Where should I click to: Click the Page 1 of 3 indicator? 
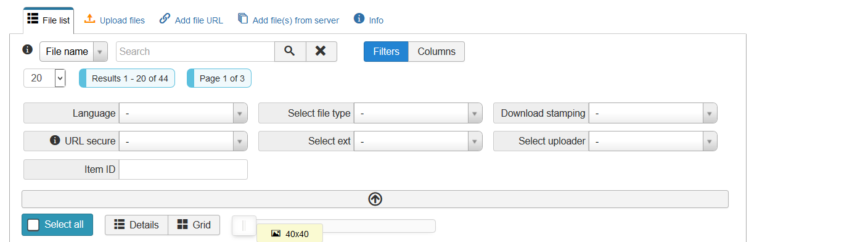[x=219, y=78]
